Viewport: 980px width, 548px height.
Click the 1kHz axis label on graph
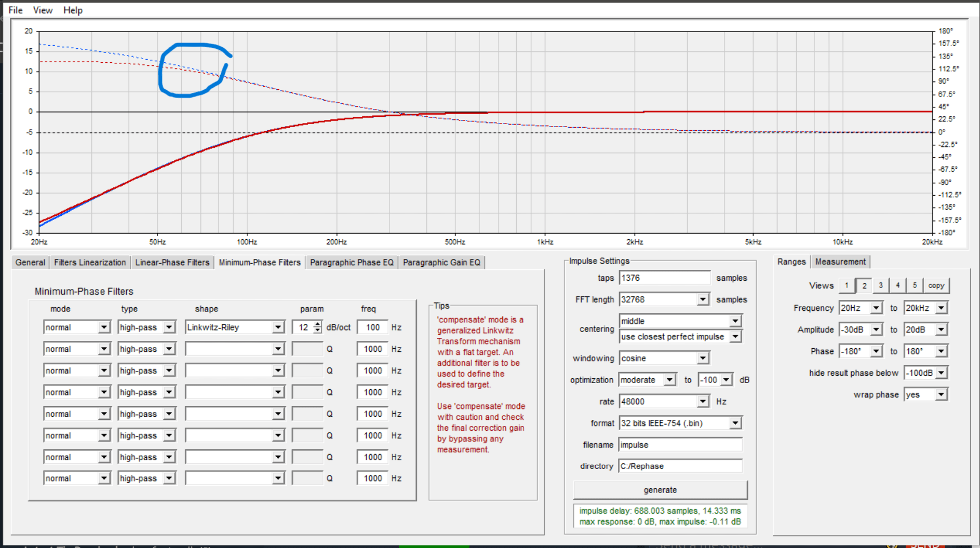tap(545, 242)
